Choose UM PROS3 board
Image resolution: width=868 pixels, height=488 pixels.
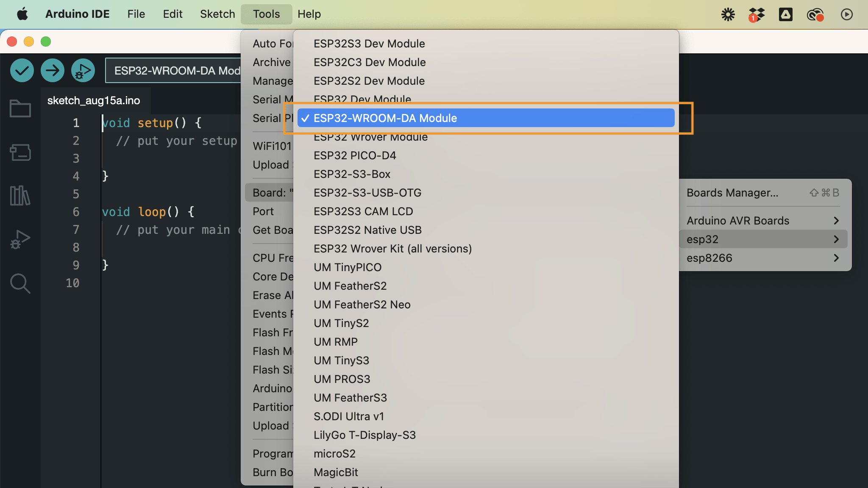tap(486, 379)
